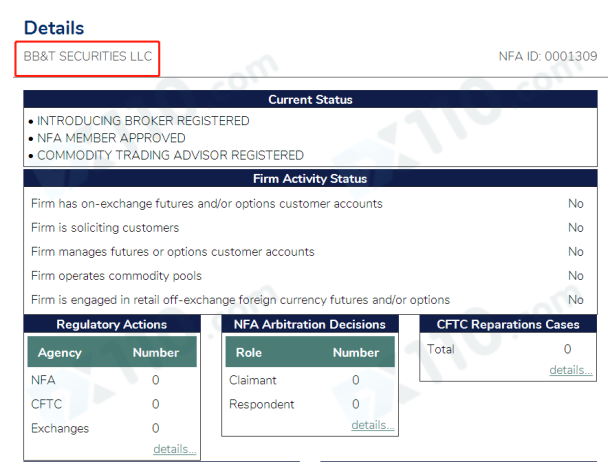This screenshot has height=462, width=610.
Task: Open Regulatory Actions details link
Action: [x=175, y=449]
